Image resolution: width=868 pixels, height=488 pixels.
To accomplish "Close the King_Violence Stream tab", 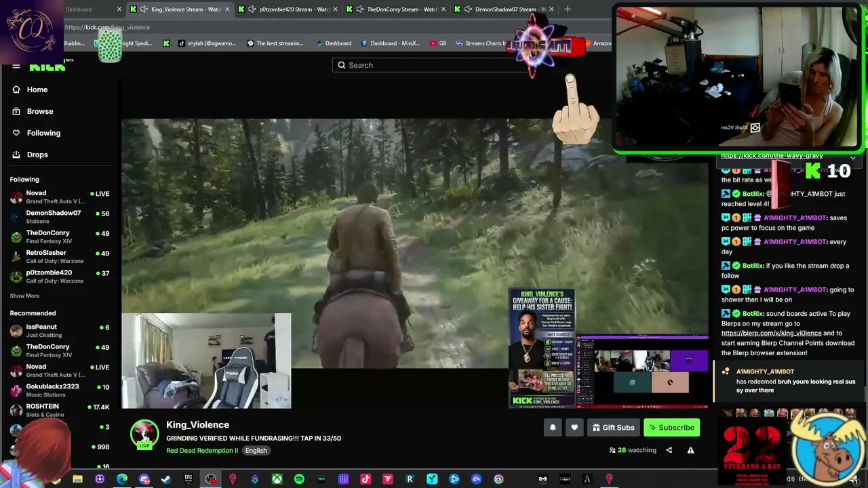I will coord(227,9).
